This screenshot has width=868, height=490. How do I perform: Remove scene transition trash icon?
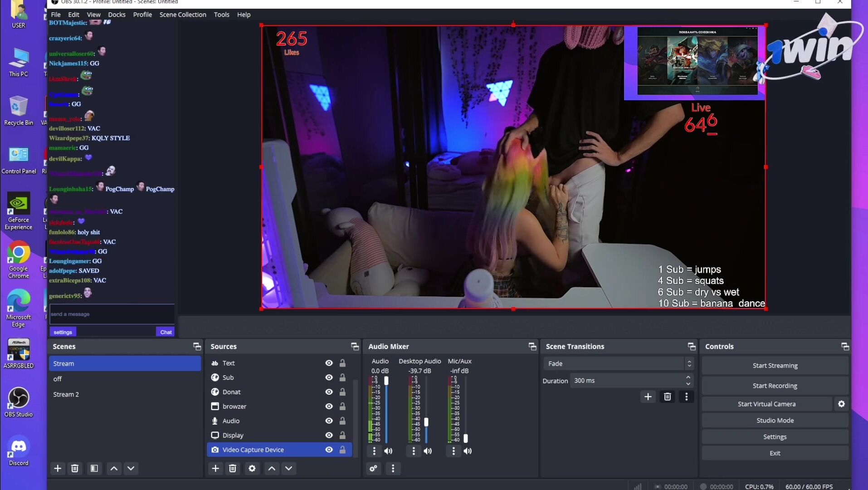(x=668, y=397)
